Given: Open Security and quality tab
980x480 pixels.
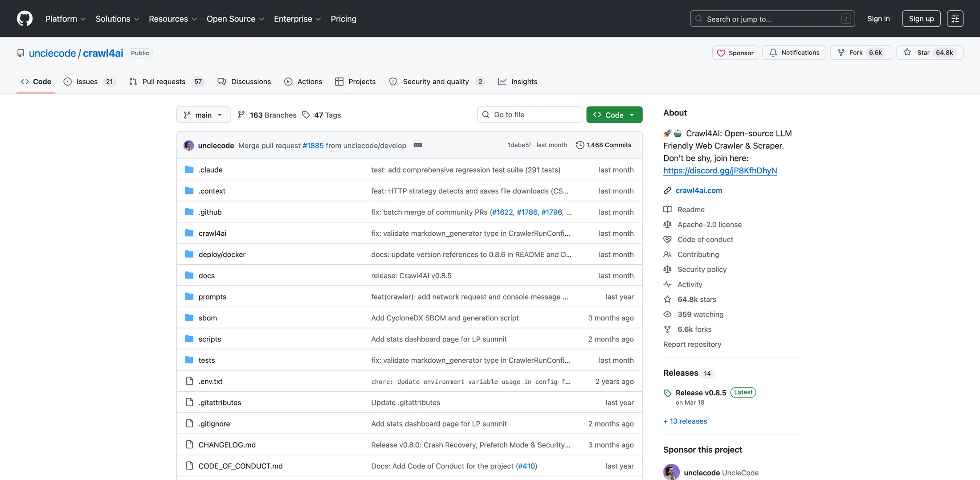Looking at the screenshot, I should point(437,82).
